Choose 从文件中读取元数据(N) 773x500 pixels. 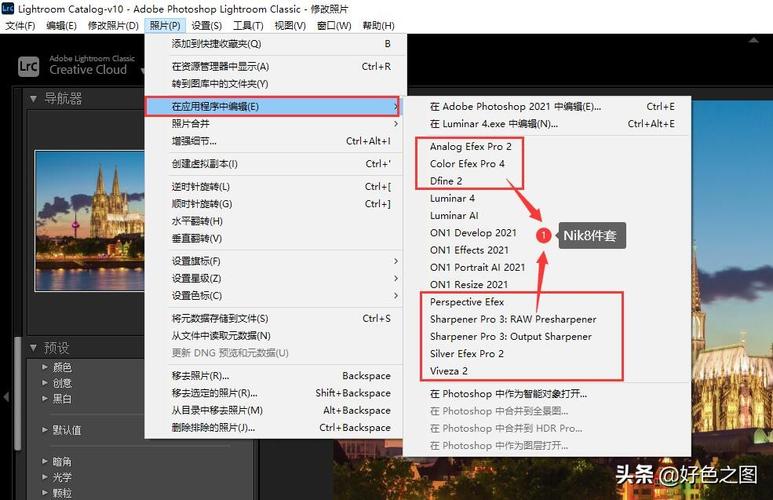click(275, 336)
